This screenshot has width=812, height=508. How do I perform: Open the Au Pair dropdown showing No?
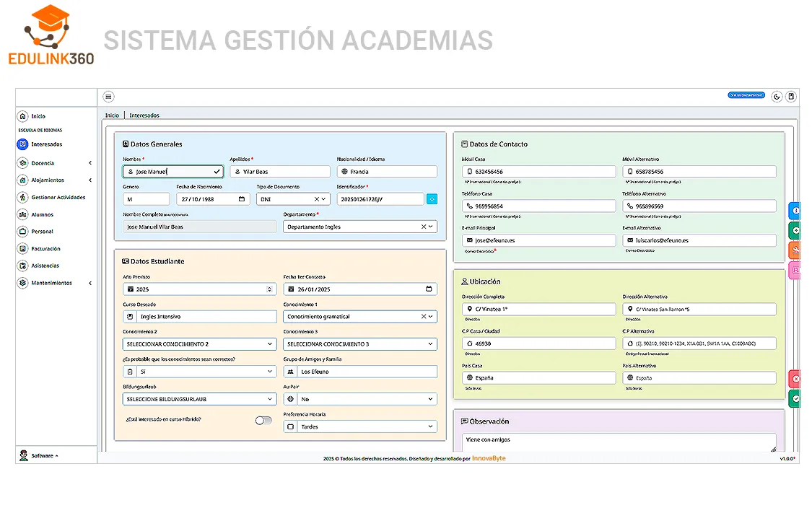pyautogui.click(x=360, y=399)
